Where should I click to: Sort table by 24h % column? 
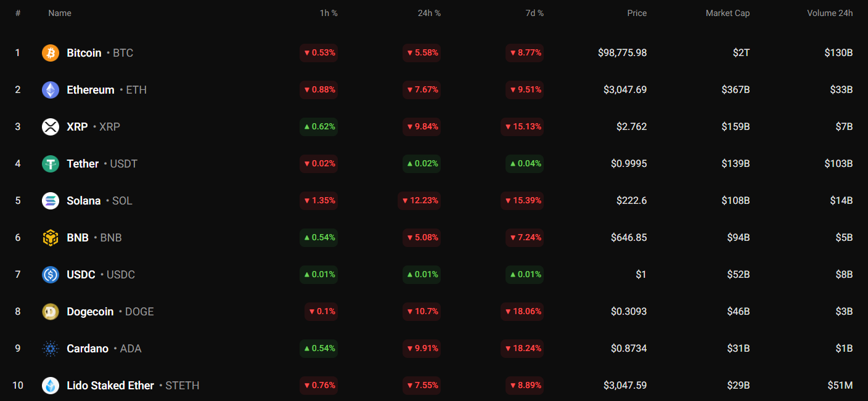coord(429,13)
